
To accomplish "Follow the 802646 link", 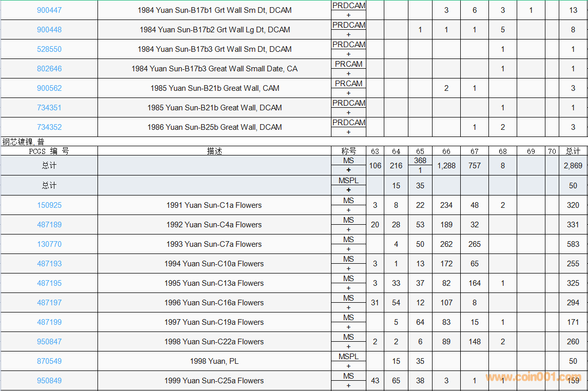I will (x=49, y=69).
